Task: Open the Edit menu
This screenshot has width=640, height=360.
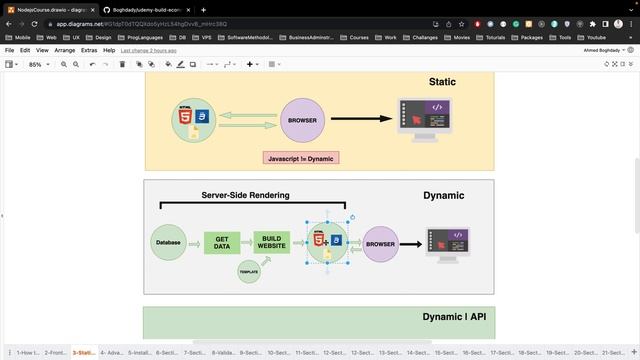Action: 25,50
